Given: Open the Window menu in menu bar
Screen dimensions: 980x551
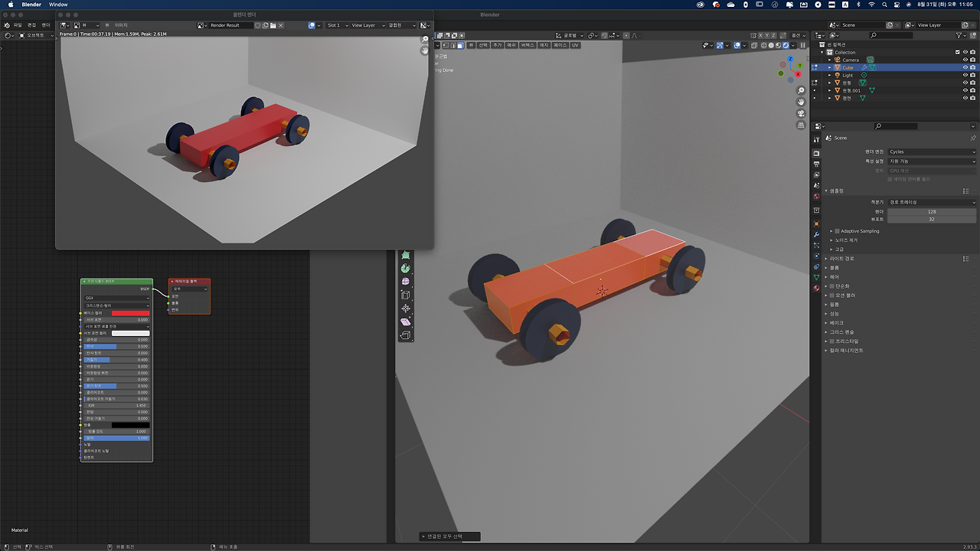Looking at the screenshot, I should point(58,5).
